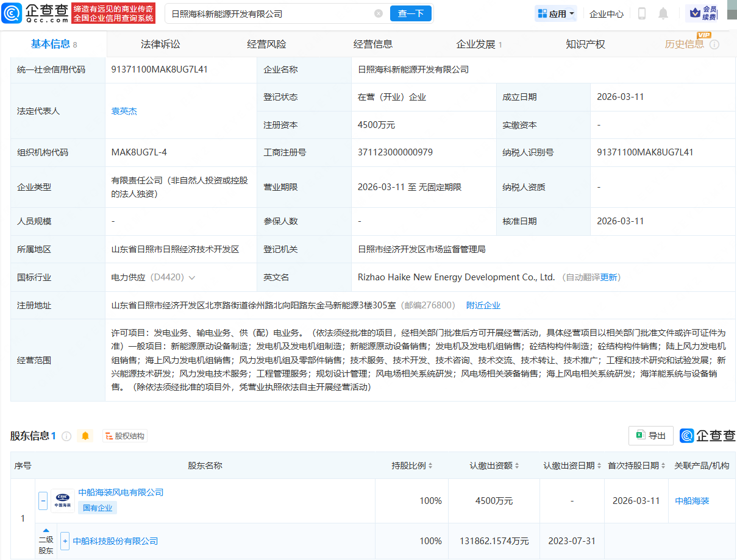Expand the 中船科技股份有限公司 shareholder row
This screenshot has height=560, width=737.
pyautogui.click(x=65, y=541)
